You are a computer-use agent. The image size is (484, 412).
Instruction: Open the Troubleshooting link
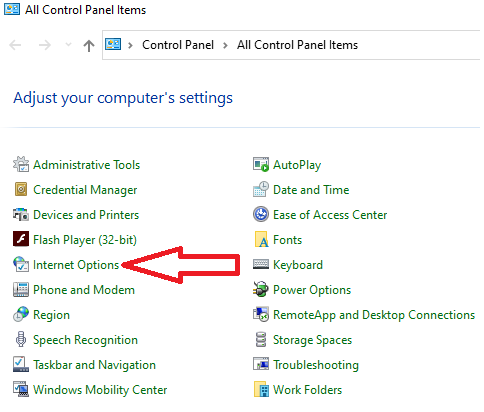coord(316,365)
